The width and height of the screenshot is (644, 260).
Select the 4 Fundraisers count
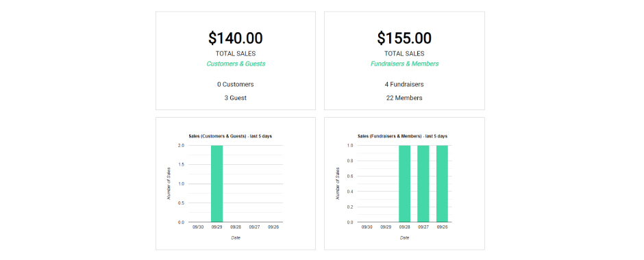404,84
